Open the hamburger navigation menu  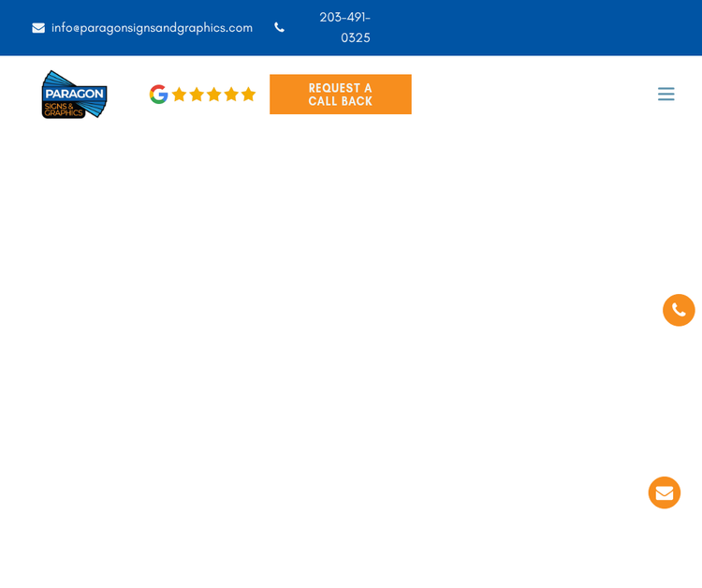(x=665, y=94)
